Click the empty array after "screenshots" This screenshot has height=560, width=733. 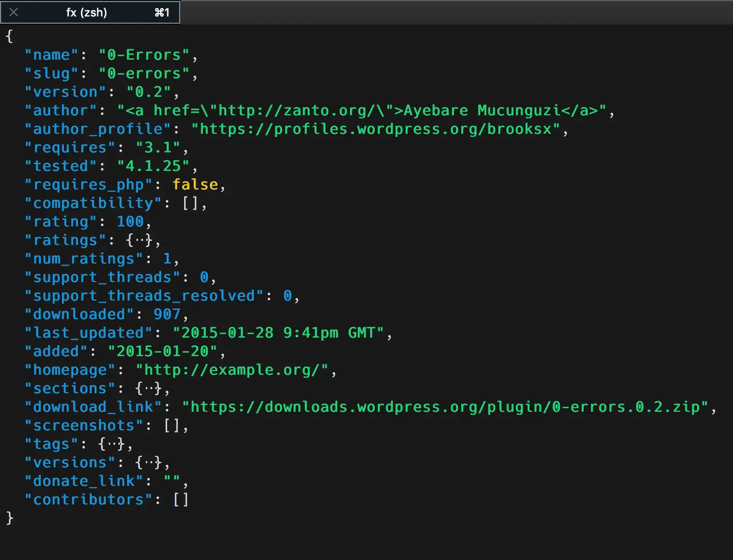[x=172, y=426]
